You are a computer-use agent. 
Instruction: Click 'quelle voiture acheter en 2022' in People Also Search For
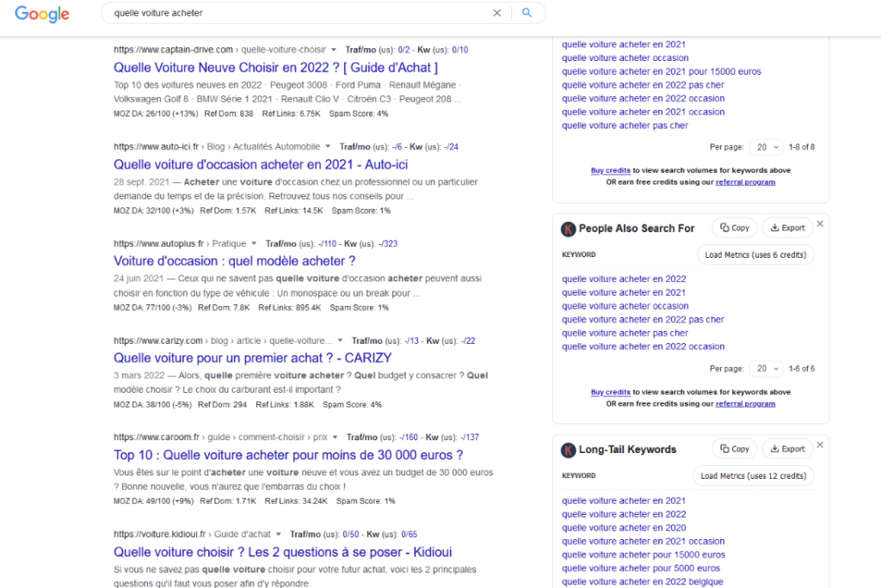pos(624,279)
